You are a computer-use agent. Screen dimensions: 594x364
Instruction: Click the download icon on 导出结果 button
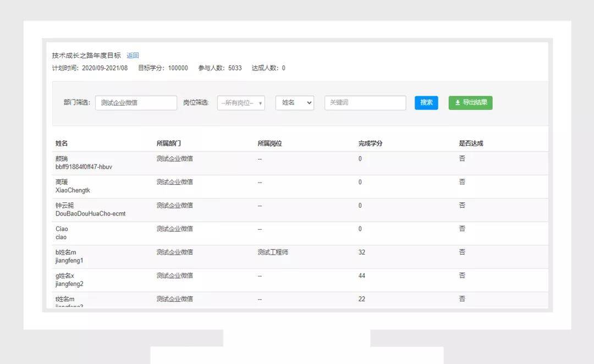(457, 102)
